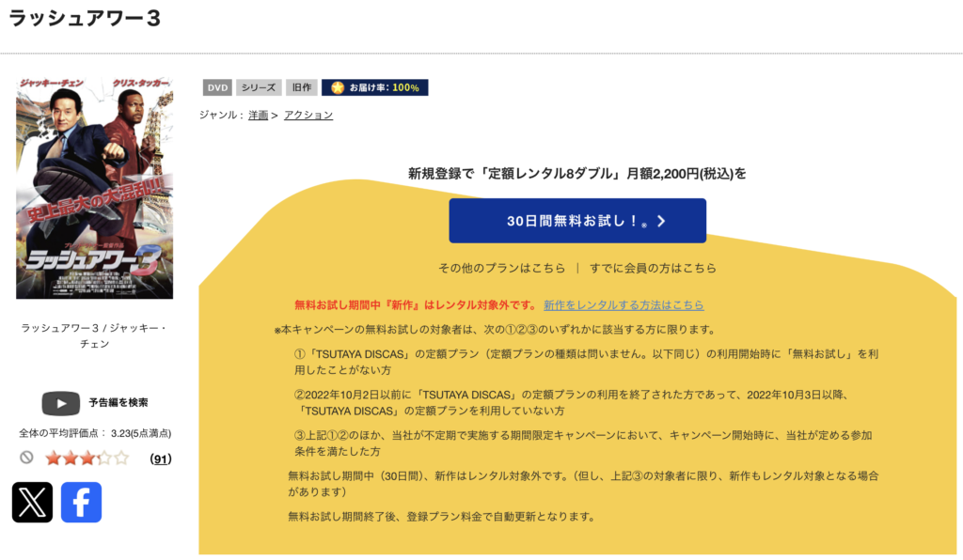
Task: Rate the movie one star
Action: [53, 459]
